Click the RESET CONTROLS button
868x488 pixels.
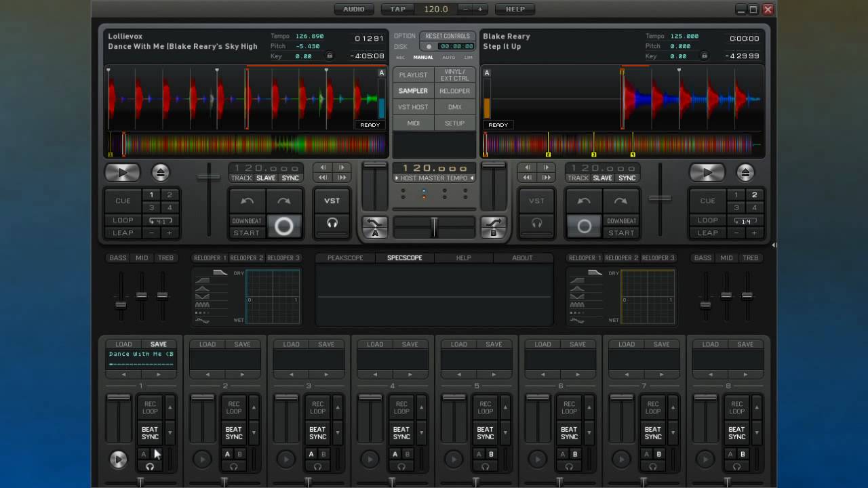tap(448, 36)
